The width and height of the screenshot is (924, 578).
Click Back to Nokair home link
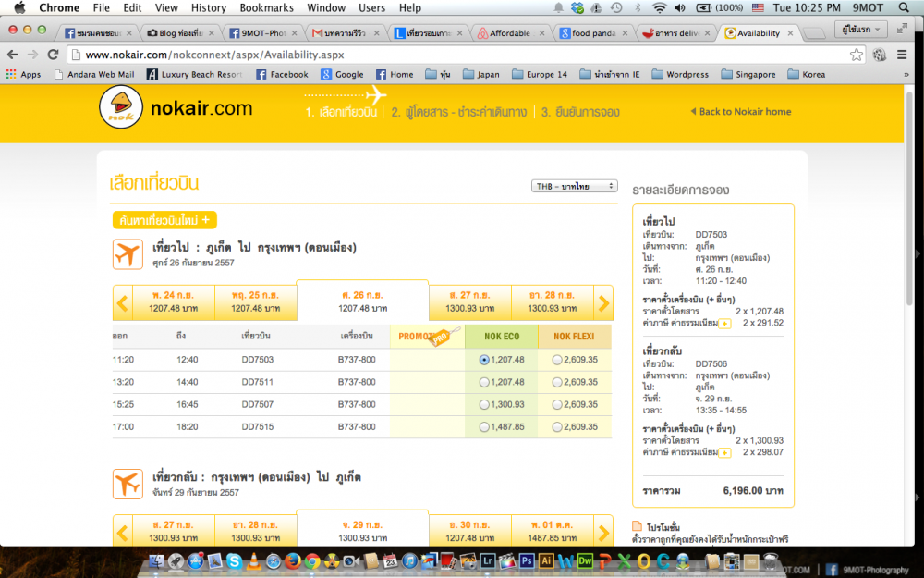[740, 112]
